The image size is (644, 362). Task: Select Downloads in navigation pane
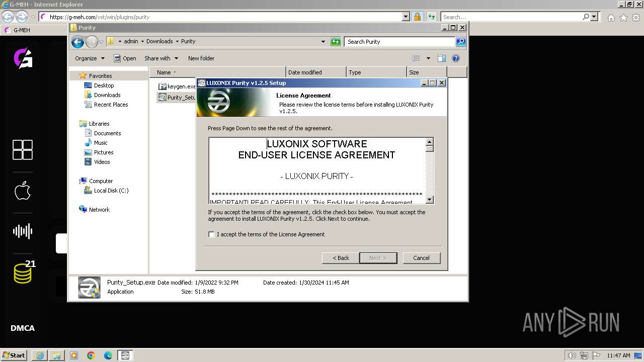[x=107, y=95]
